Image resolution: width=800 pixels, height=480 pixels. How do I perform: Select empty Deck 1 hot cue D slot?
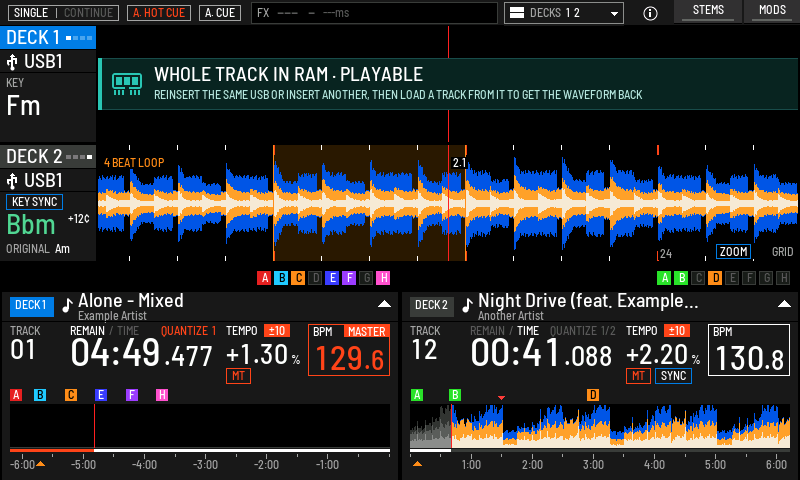(x=315, y=278)
